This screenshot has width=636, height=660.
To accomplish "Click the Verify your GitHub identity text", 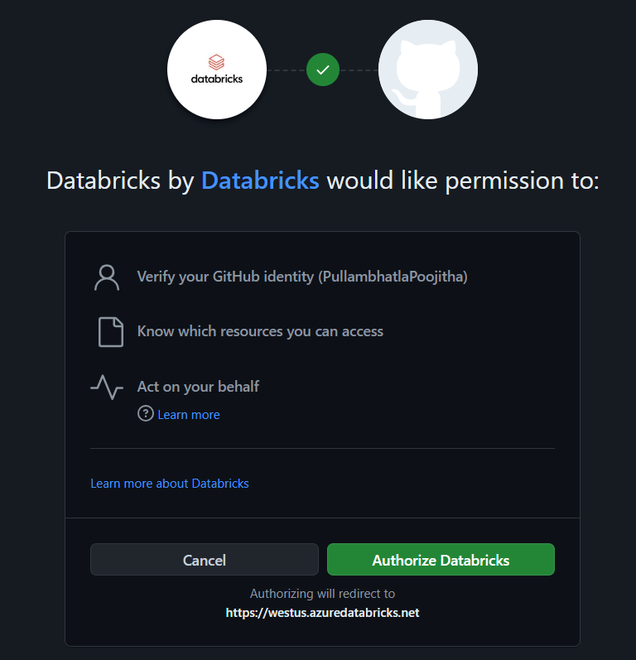I will coord(225,276).
